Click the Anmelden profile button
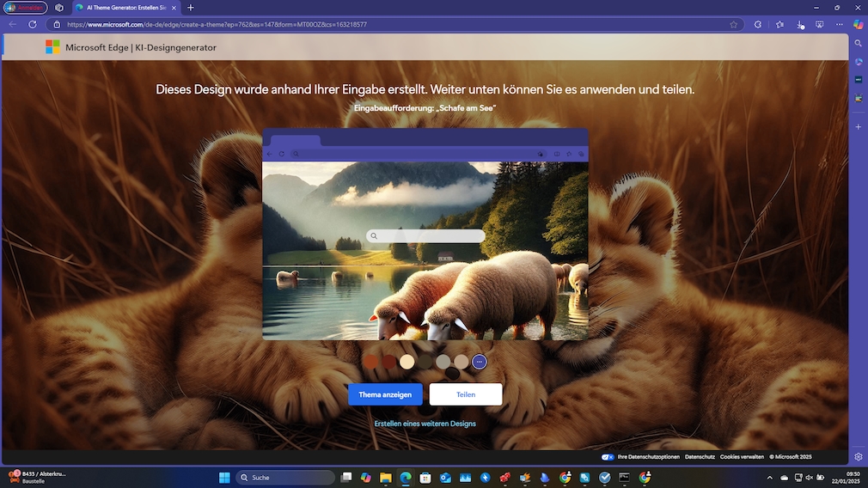This screenshot has width=868, height=488. click(x=26, y=8)
